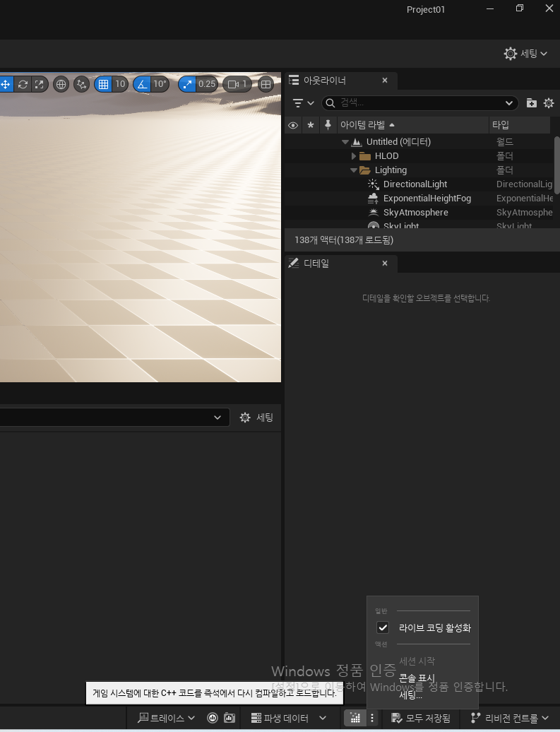
Task: Close the 아웃라이너 tab
Action: (x=385, y=81)
